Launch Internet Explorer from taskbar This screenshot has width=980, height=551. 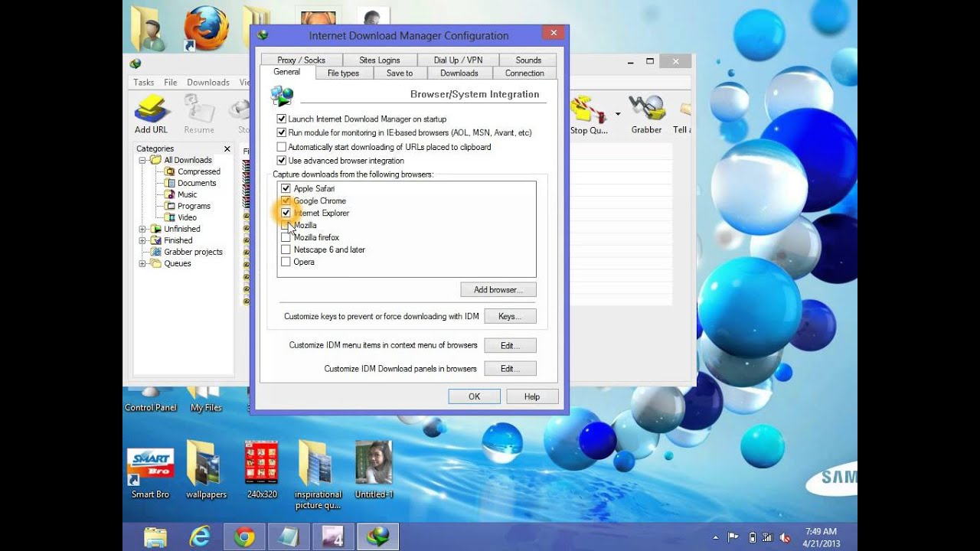click(x=200, y=537)
